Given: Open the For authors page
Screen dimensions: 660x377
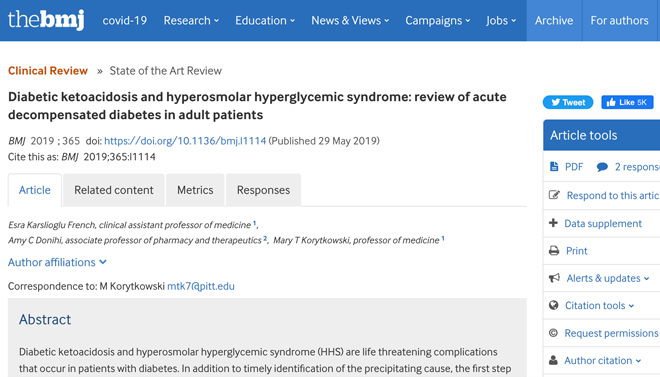Looking at the screenshot, I should tap(619, 20).
